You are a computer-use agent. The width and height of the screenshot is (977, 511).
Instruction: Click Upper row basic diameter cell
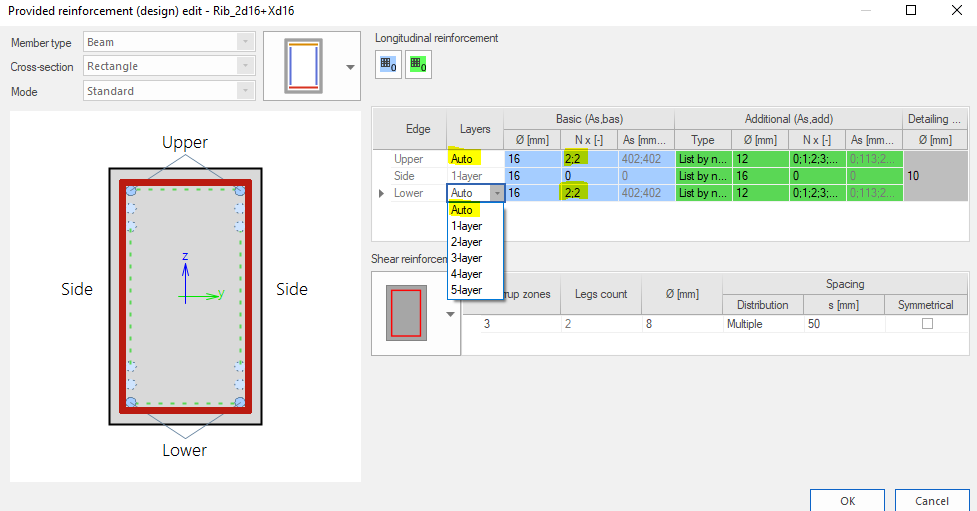pyautogui.click(x=530, y=159)
